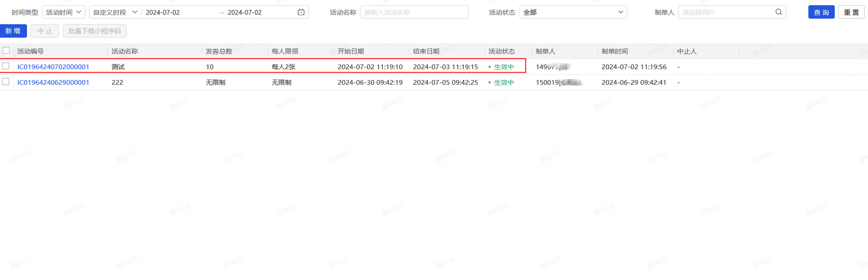Image resolution: width=868 pixels, height=280 pixels.
Task: Click 制单时间 2024-06-29 09:42:41 cell
Action: (634, 82)
